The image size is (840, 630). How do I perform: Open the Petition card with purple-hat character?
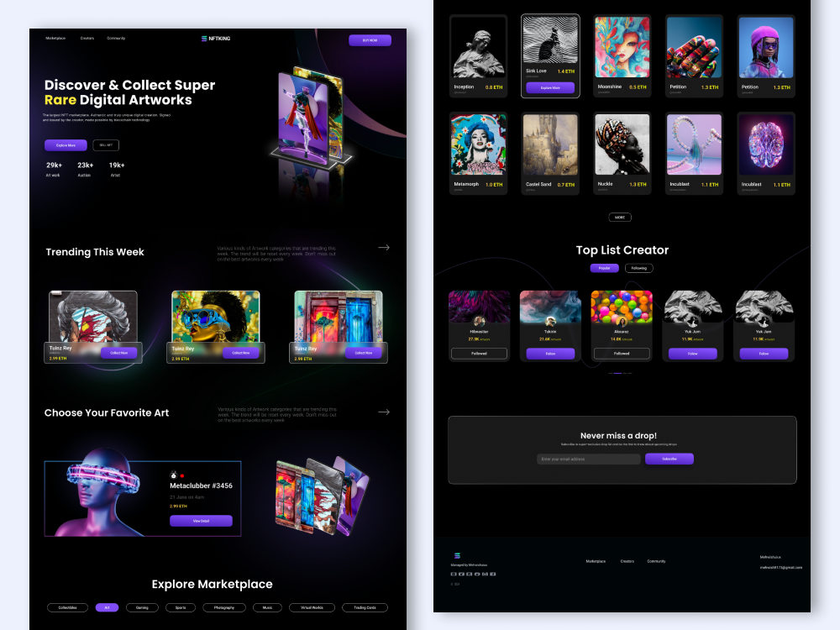click(766, 55)
